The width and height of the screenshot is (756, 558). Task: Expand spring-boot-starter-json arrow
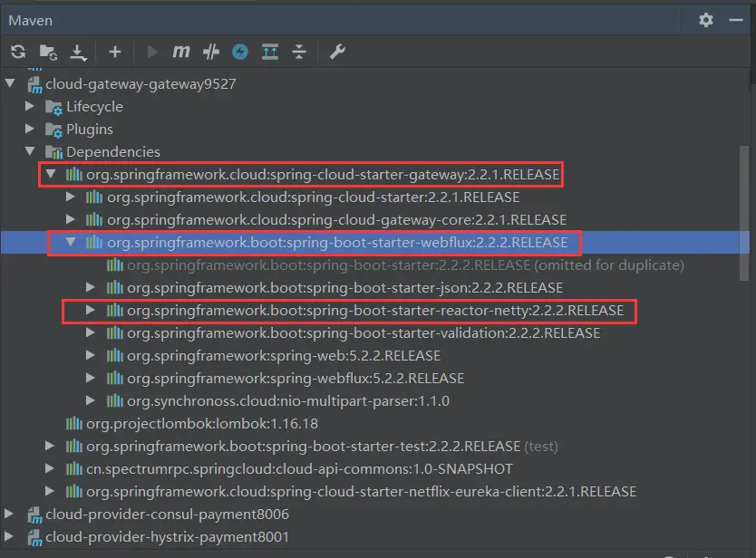pos(90,287)
